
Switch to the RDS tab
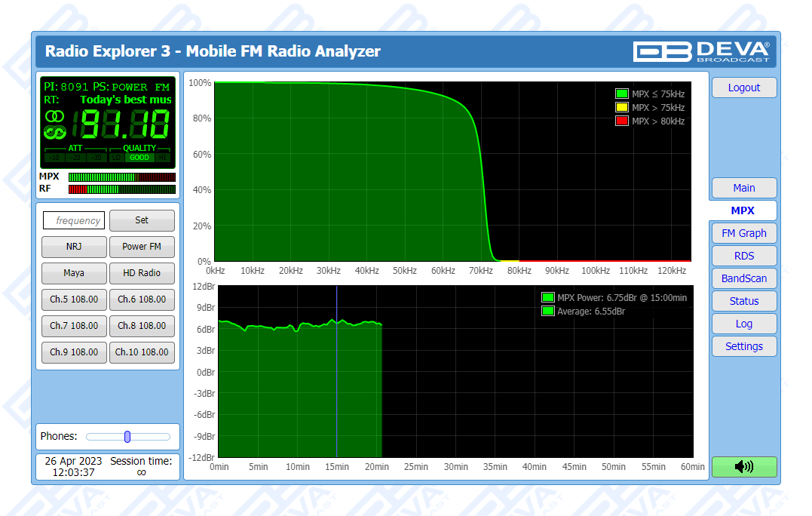(x=743, y=256)
